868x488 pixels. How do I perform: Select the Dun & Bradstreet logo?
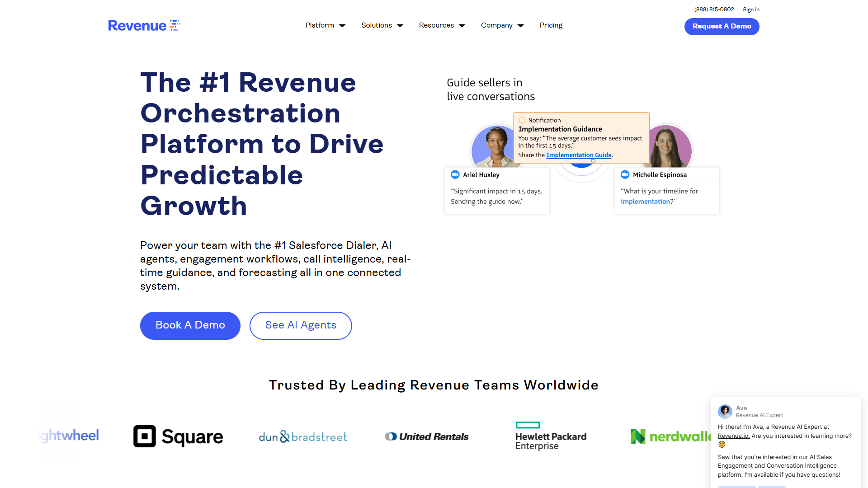302,436
